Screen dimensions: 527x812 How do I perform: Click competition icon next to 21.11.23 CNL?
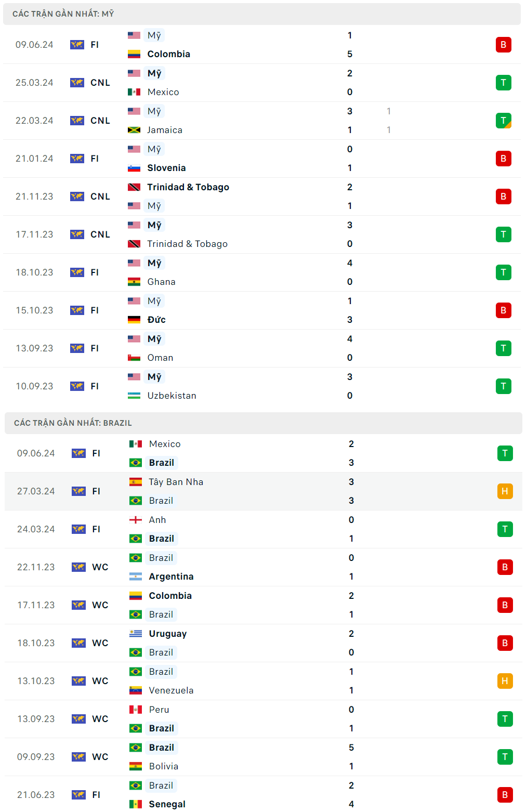tap(77, 197)
